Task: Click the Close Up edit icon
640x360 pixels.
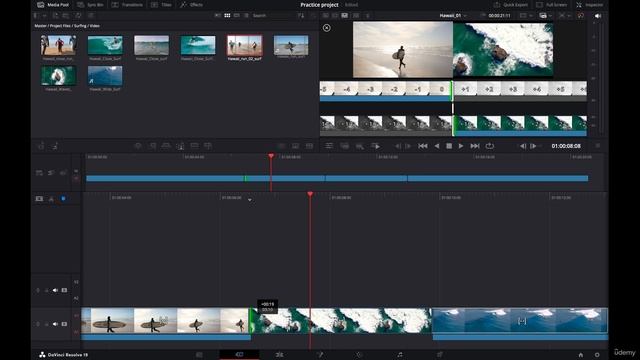Action: coord(180,146)
